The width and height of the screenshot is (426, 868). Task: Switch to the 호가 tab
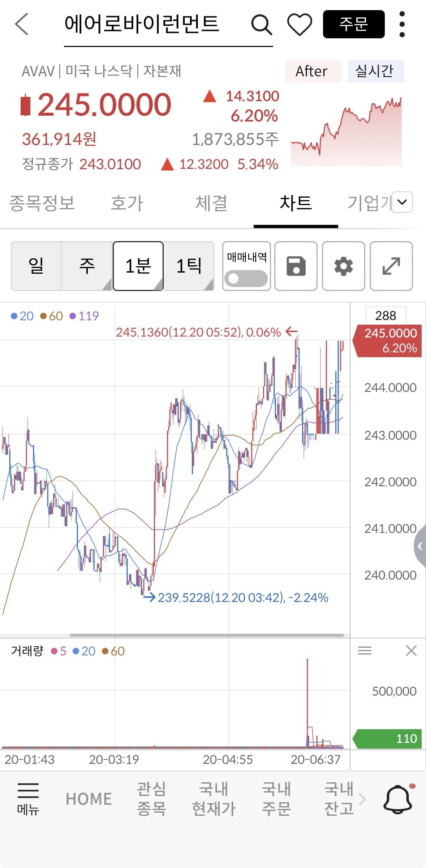tap(127, 203)
